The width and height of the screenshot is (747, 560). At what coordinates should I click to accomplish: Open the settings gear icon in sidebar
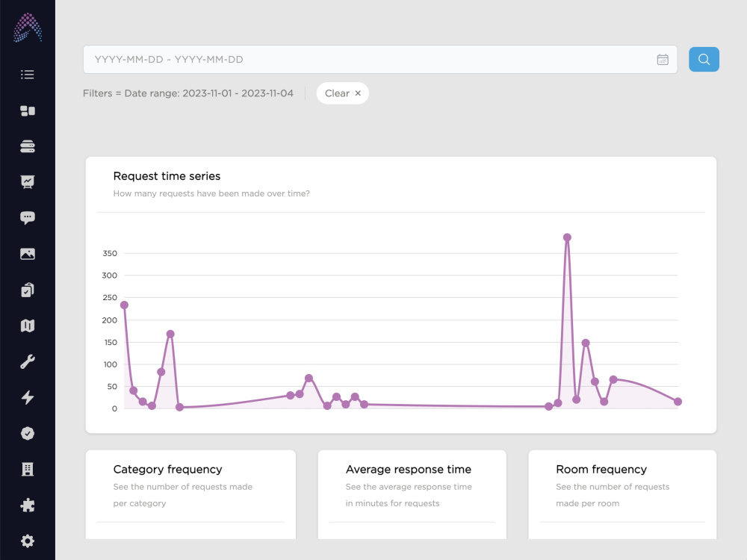click(x=28, y=541)
